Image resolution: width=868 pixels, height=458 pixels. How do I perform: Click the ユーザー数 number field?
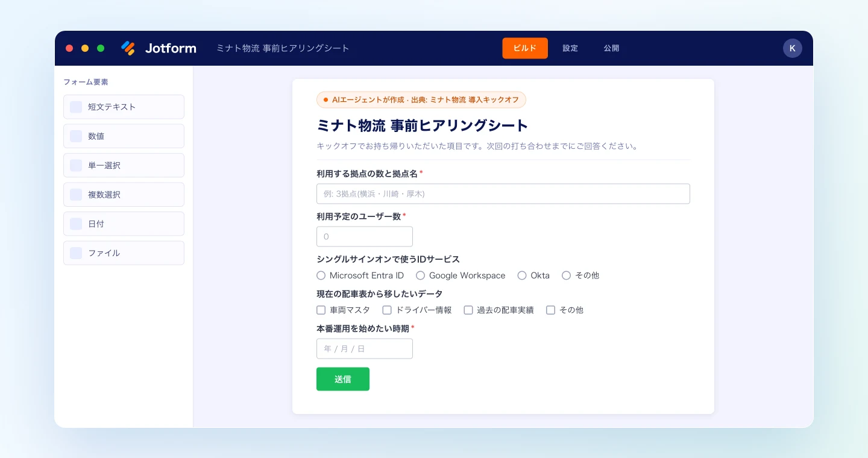pos(365,237)
